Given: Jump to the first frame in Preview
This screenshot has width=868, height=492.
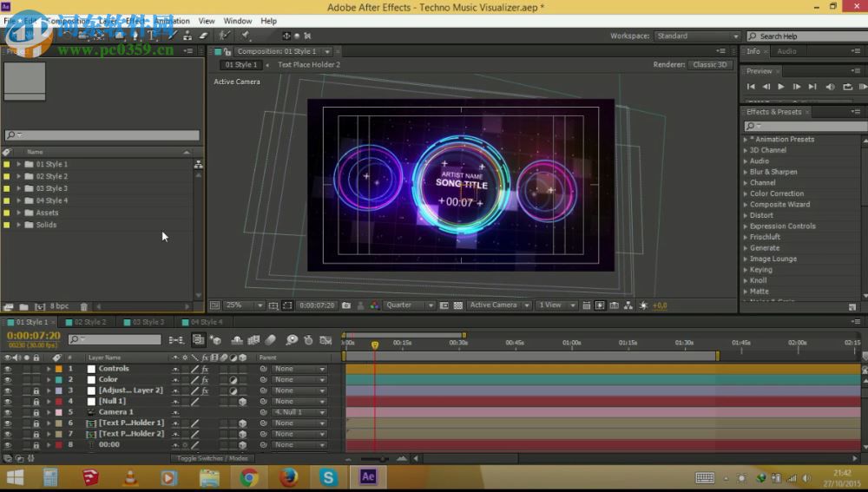Looking at the screenshot, I should 751,87.
